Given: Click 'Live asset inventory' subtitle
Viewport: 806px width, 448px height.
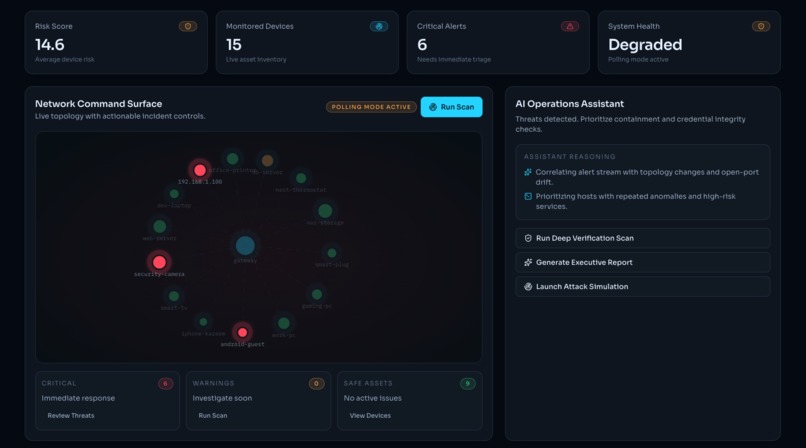Looking at the screenshot, I should coord(256,60).
